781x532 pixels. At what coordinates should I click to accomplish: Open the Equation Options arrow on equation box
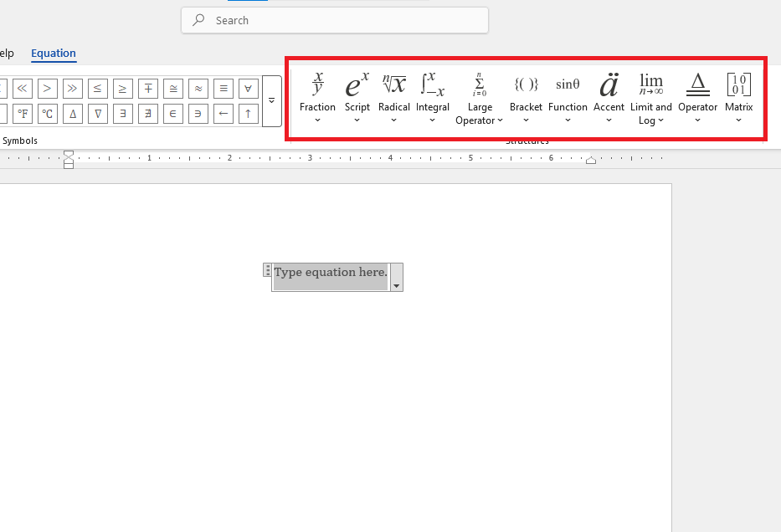click(397, 277)
